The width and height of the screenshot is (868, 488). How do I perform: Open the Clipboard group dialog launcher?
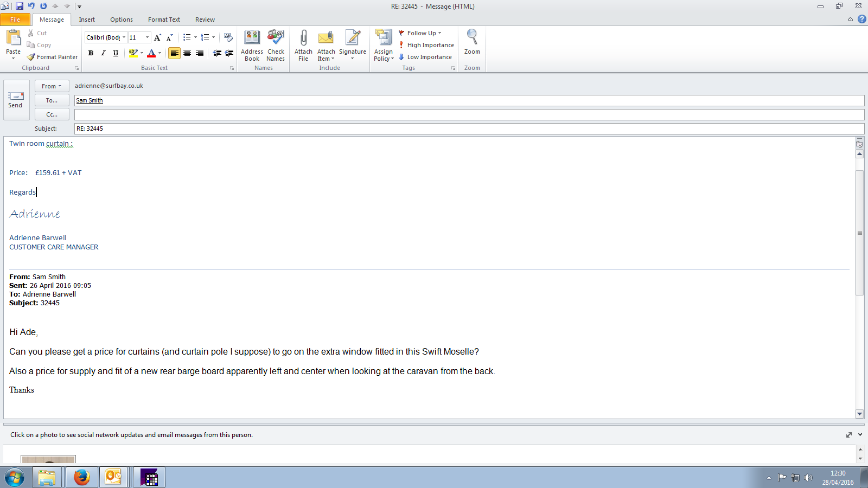[76, 68]
